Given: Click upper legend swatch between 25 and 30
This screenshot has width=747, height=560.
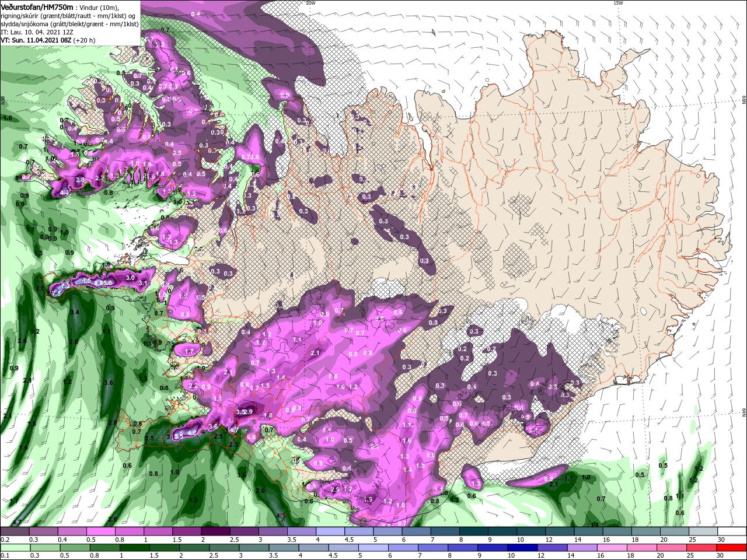Looking at the screenshot, I should (x=702, y=531).
